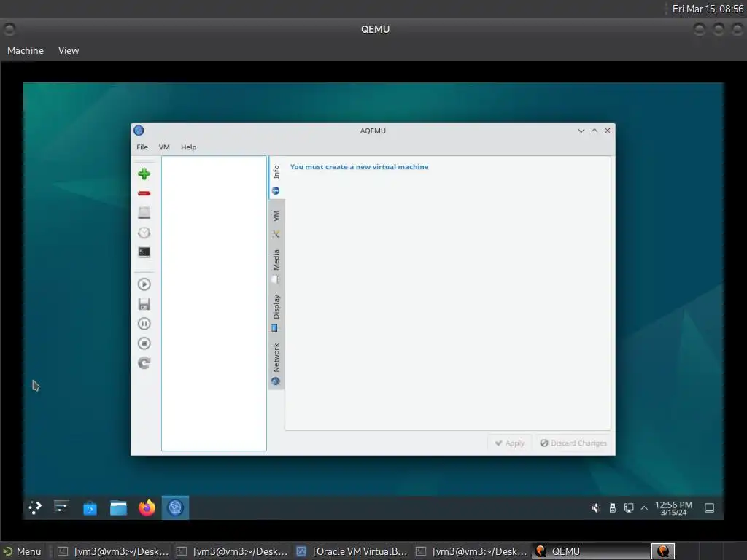747x560 pixels.
Task: Click the Apply button
Action: pyautogui.click(x=509, y=443)
